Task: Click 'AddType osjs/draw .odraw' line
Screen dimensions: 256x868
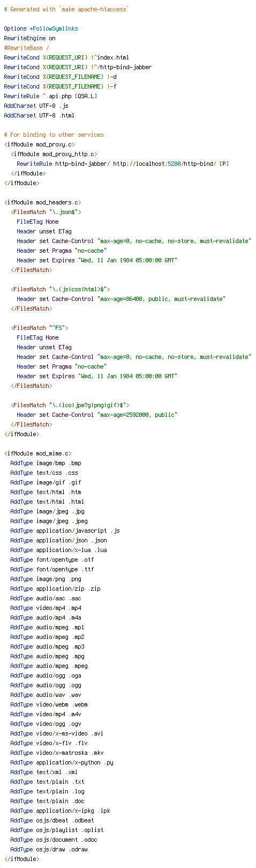Action: point(49,849)
